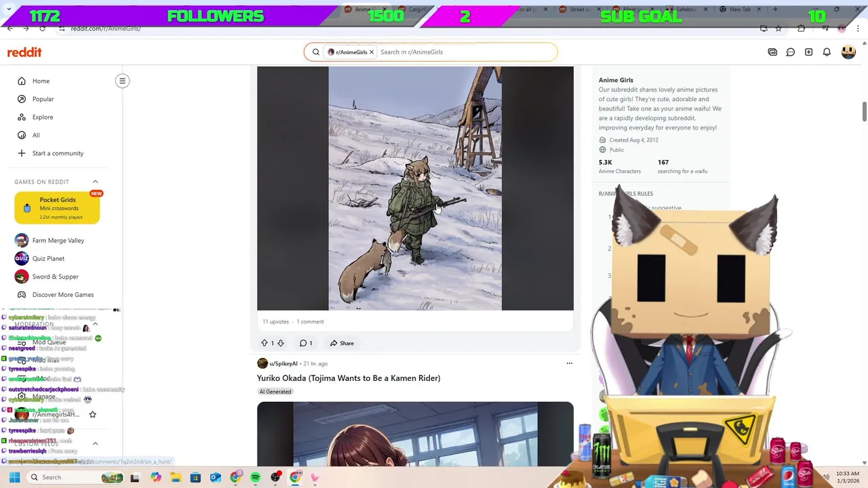
Task: Click the magnifier icon in search bar
Action: click(x=316, y=52)
